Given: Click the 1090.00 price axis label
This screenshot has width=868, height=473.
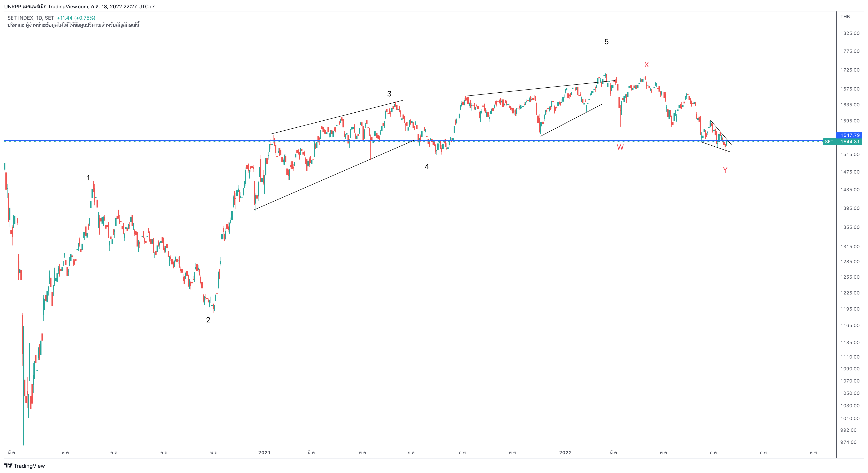Looking at the screenshot, I should pos(850,369).
